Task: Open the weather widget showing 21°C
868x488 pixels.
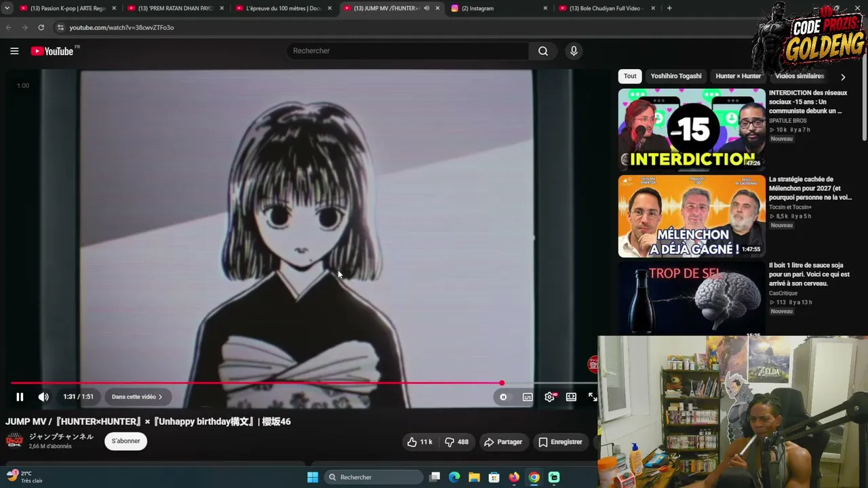Action: (26, 476)
